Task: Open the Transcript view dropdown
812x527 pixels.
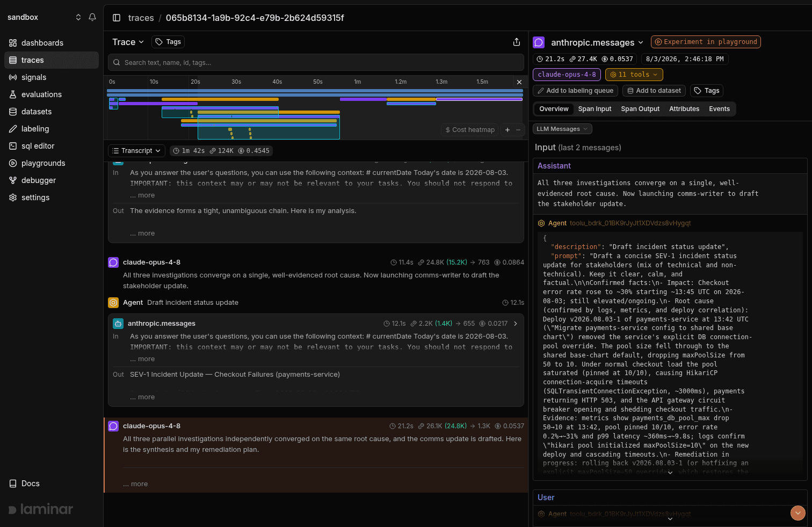Action: point(136,151)
